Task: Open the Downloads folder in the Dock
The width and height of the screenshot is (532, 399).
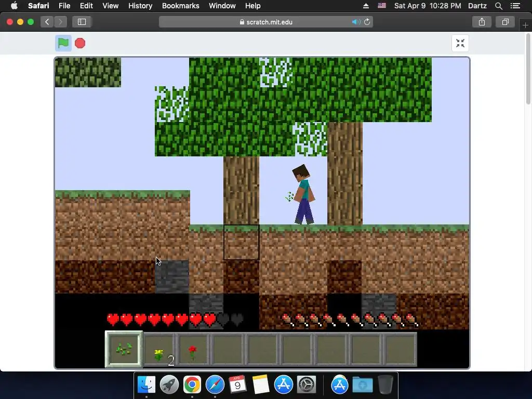Action: [x=362, y=385]
